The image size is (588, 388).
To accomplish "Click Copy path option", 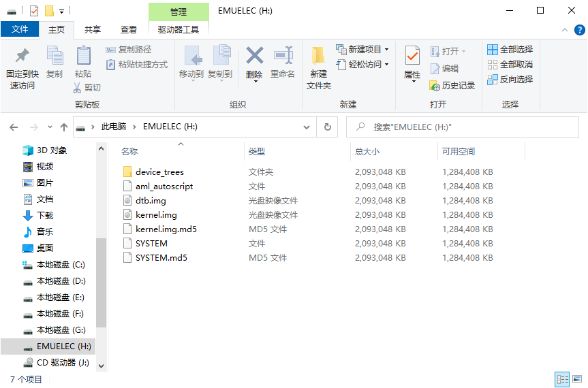I will pyautogui.click(x=129, y=50).
